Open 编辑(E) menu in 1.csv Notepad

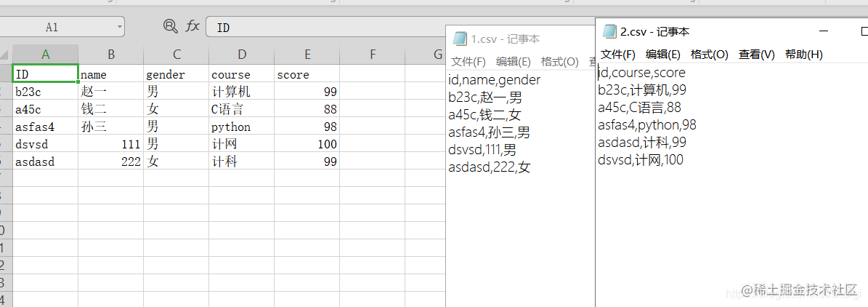click(x=514, y=62)
